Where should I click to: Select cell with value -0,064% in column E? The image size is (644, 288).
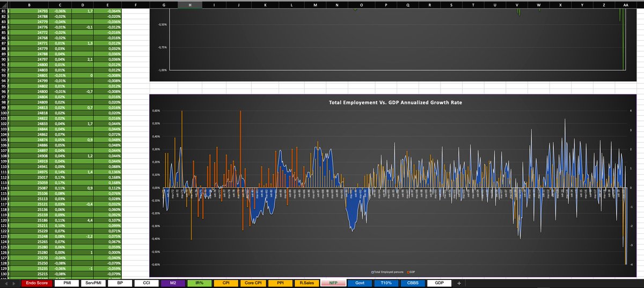pyautogui.click(x=108, y=10)
